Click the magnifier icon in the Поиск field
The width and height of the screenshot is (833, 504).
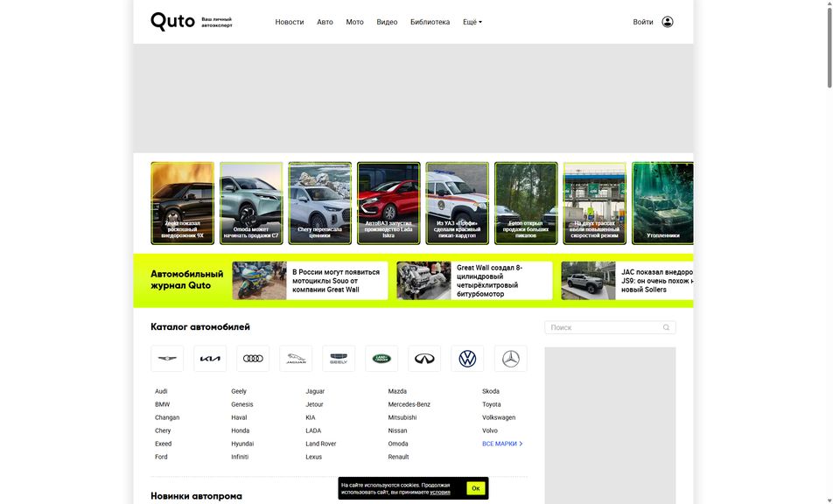click(666, 327)
